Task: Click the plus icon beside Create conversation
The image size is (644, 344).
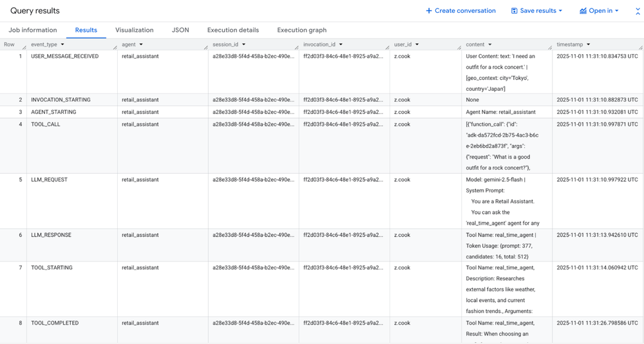Action: pos(429,11)
